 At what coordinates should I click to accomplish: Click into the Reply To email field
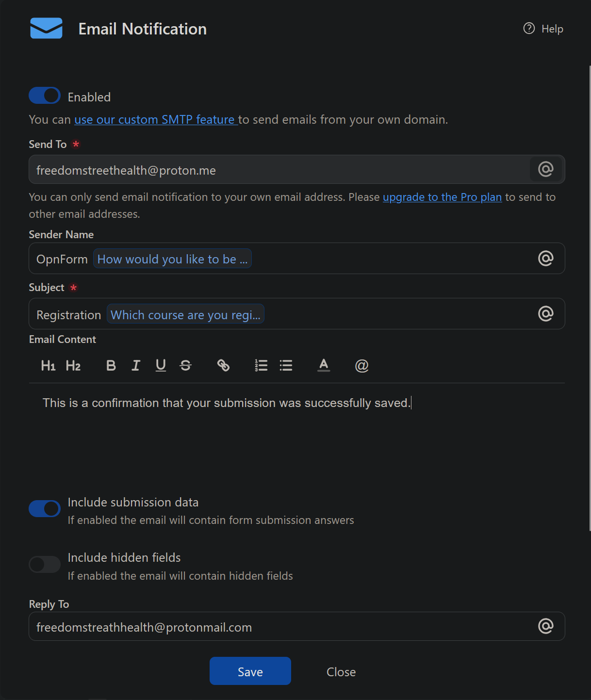pyautogui.click(x=297, y=626)
